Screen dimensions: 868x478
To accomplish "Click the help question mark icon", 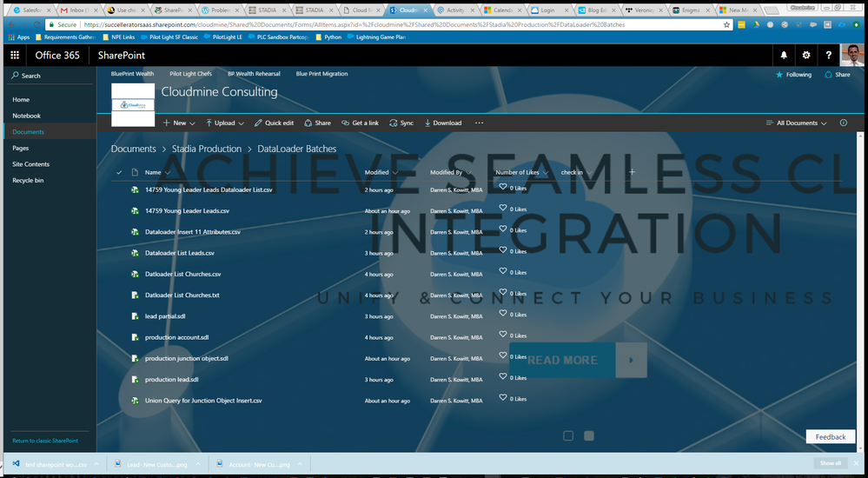I will click(x=828, y=56).
